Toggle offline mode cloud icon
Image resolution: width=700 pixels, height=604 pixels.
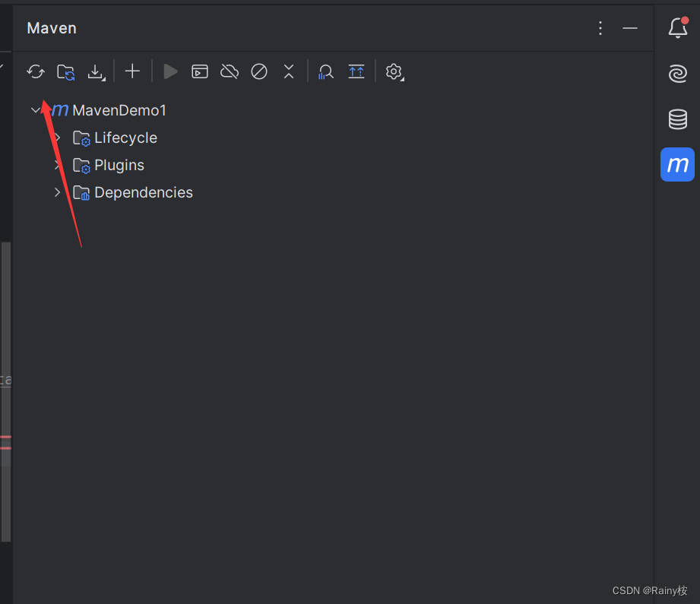230,71
